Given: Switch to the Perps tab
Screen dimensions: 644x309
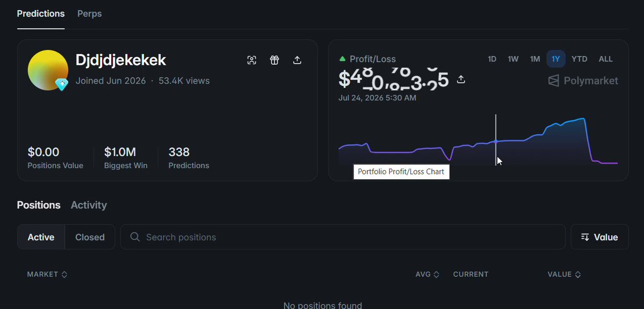Looking at the screenshot, I should 90,13.
